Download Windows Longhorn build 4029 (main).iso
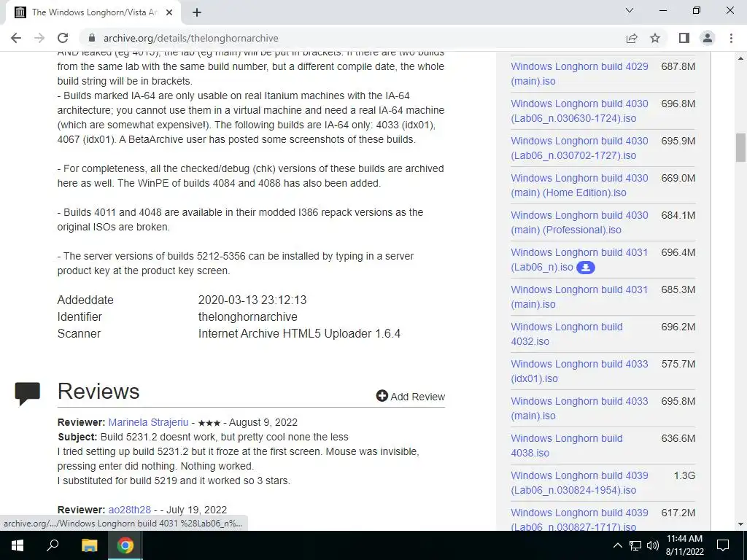This screenshot has height=560, width=747. click(x=579, y=74)
